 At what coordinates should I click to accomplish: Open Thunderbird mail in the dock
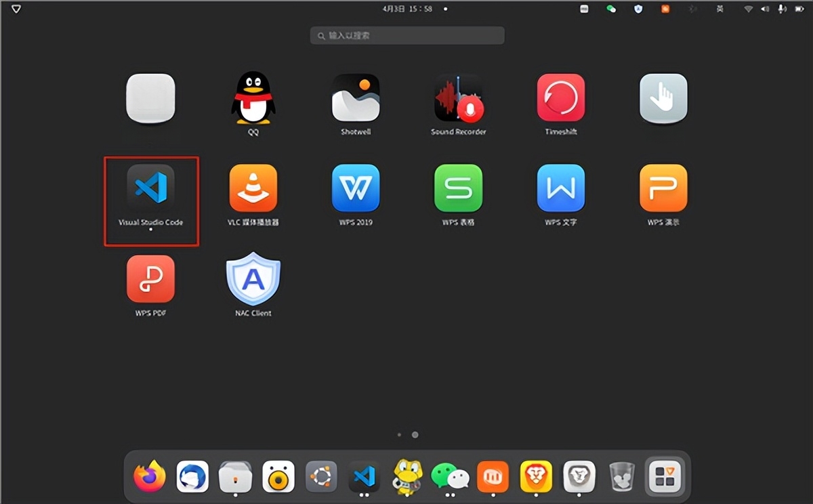[192, 477]
